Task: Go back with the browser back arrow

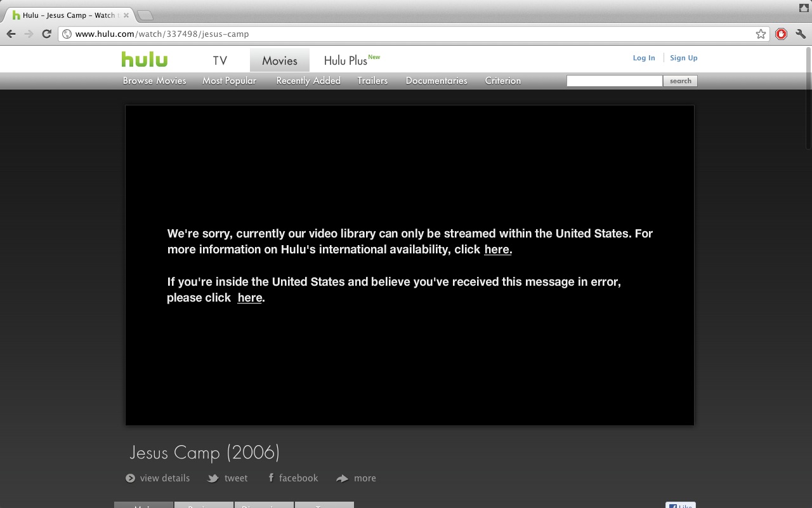Action: point(11,34)
